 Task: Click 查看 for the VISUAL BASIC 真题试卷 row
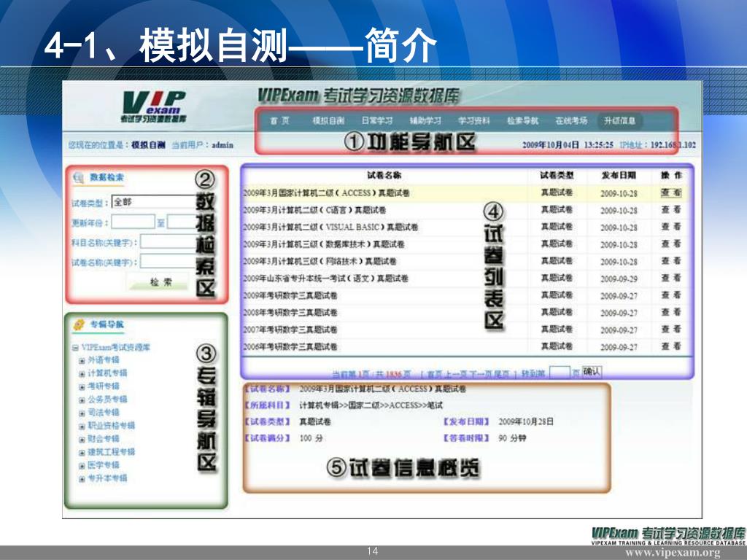671,227
